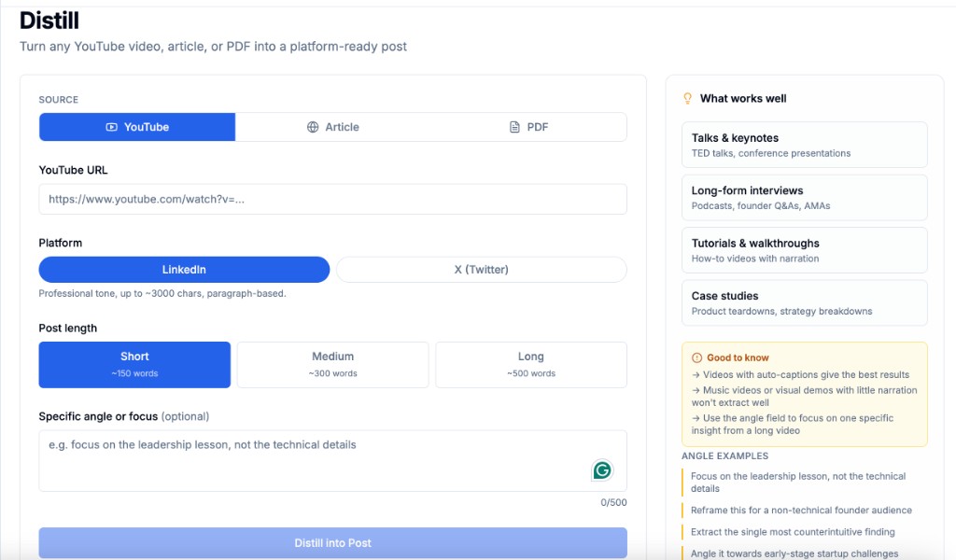Screen dimensions: 956x560
Task: Click the Good to know info icon
Action: pos(696,357)
